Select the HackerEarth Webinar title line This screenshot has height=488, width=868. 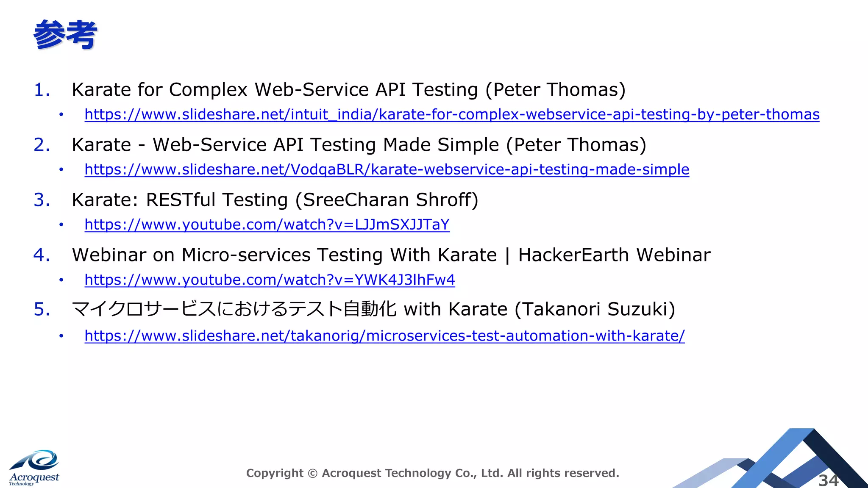click(391, 255)
